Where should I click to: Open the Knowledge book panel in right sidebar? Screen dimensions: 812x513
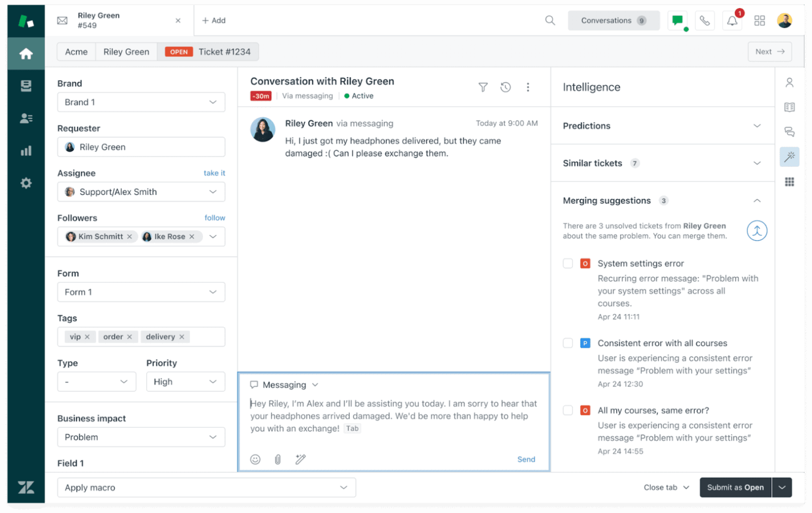point(789,107)
